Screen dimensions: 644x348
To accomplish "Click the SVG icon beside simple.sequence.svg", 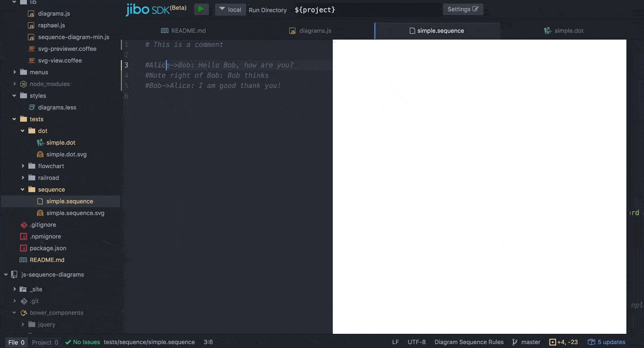I will [x=40, y=213].
